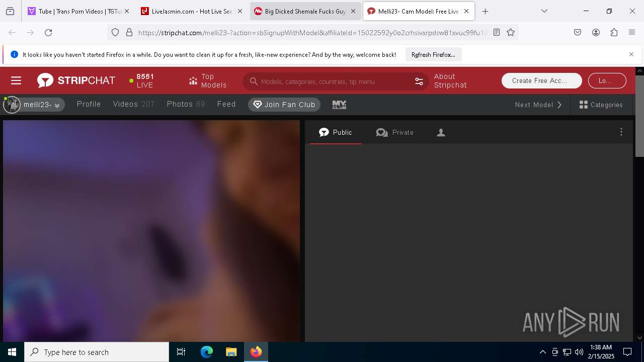
Task: Open a new browser tab
Action: pyautogui.click(x=485, y=11)
